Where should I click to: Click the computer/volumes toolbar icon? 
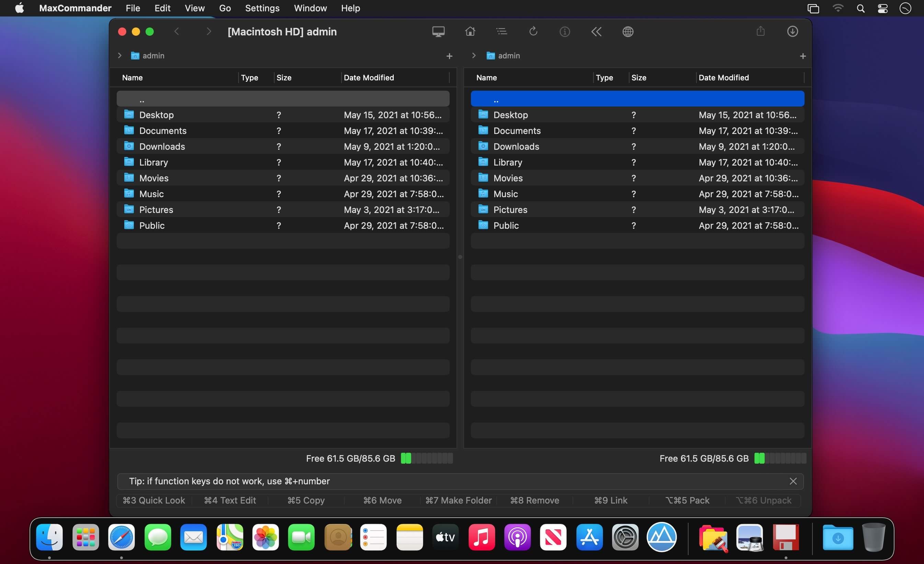point(438,32)
